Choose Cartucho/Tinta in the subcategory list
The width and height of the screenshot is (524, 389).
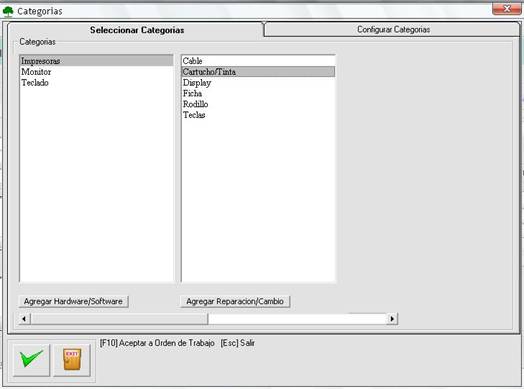click(258, 72)
